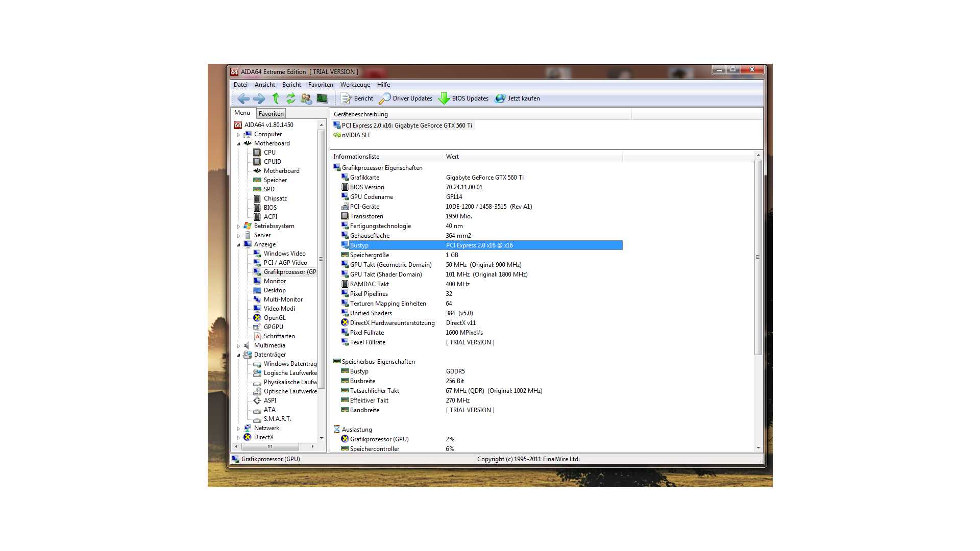Open Driver Updates from the toolbar

(406, 98)
